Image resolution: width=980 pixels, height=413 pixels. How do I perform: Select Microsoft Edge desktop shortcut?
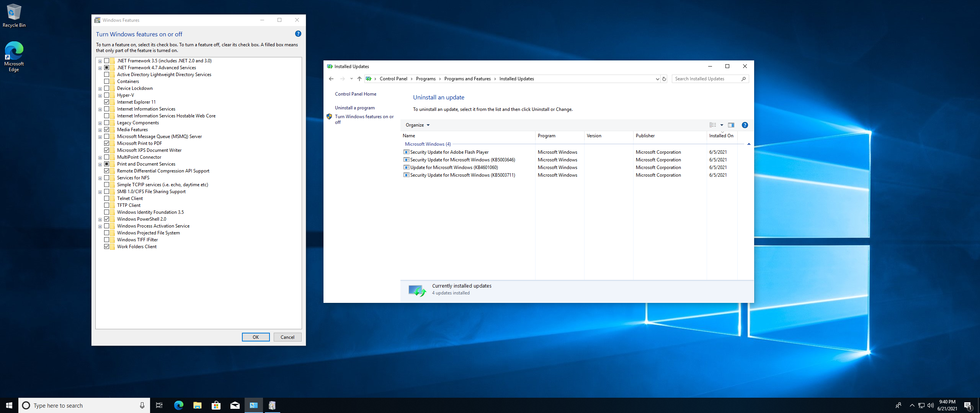click(14, 57)
